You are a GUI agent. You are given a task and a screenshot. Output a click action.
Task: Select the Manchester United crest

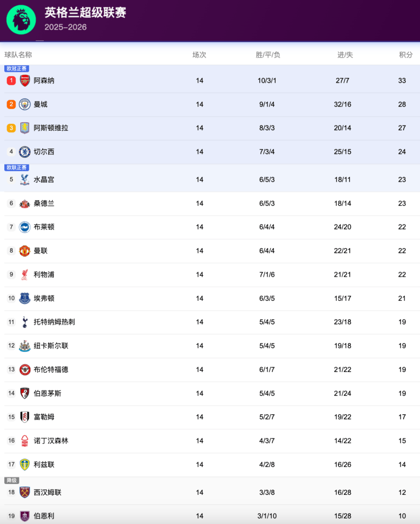coord(25,251)
